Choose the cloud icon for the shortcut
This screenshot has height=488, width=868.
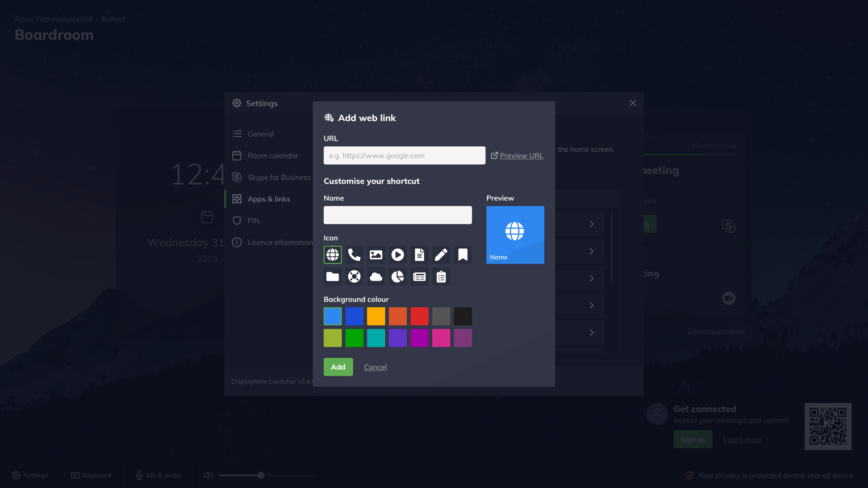(376, 276)
